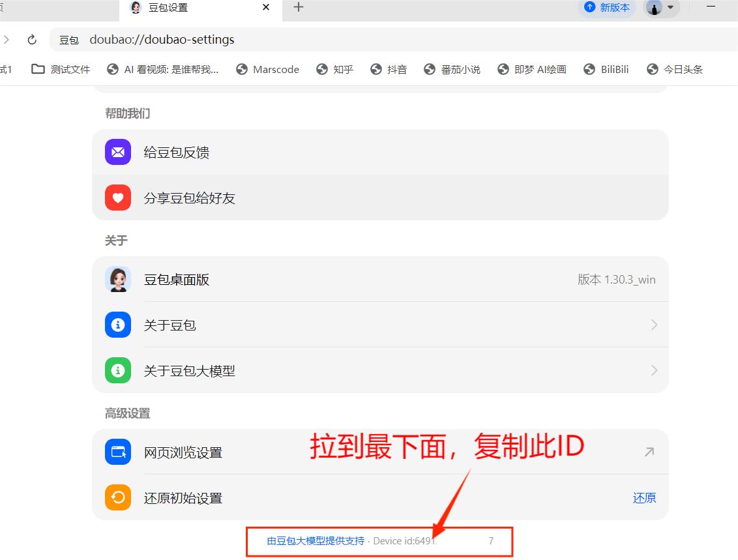This screenshot has height=560, width=738.
Task: Open the AI 看视频 bookmark
Action: (x=163, y=69)
